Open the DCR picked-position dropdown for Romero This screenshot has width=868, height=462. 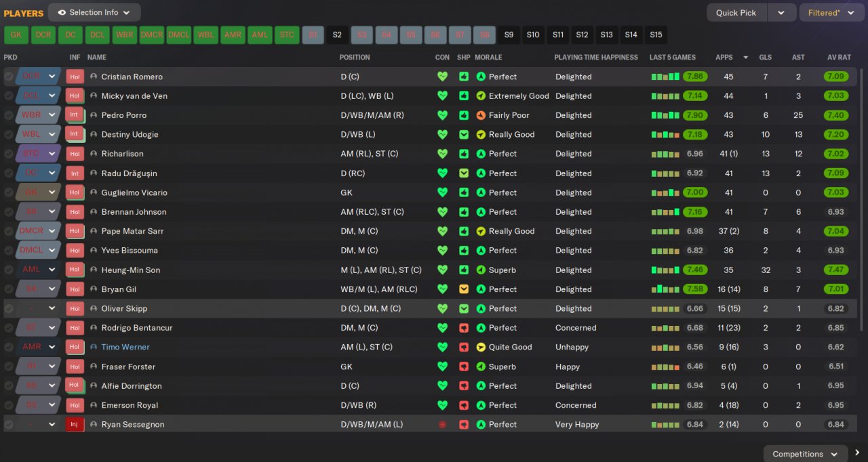[39, 77]
